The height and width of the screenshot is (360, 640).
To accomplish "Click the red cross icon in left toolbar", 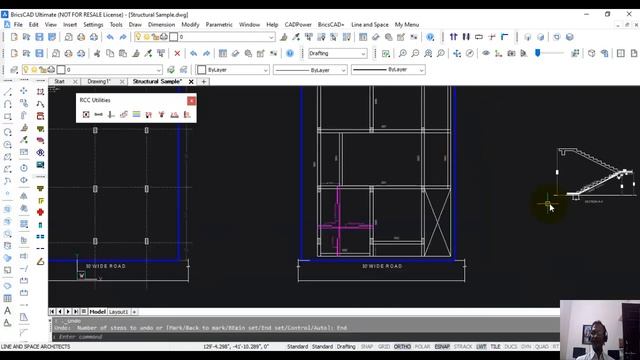I will point(40,212).
